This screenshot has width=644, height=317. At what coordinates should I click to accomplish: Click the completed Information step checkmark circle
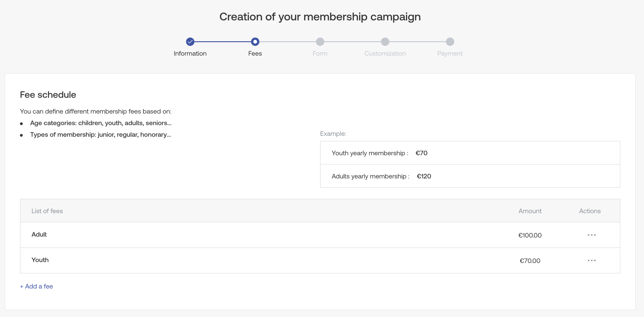(x=190, y=42)
